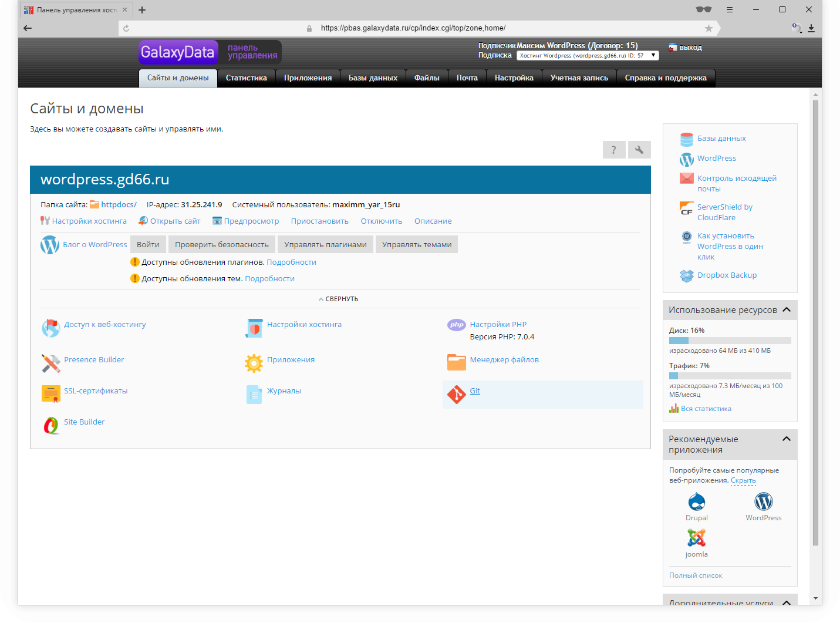Click the Joomla application icon
Image resolution: width=840 pixels, height=623 pixels.
point(696,538)
